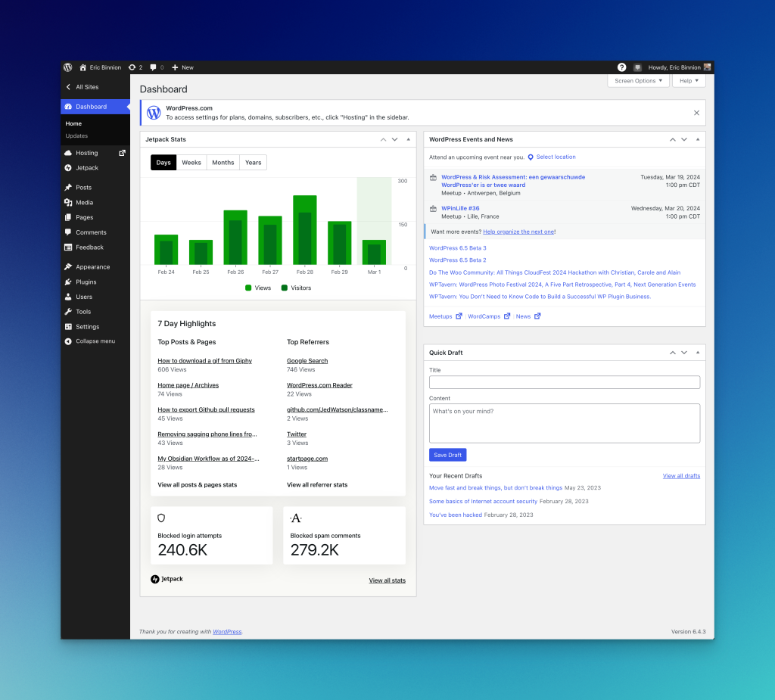Switch to the Months stats tab
The height and width of the screenshot is (700, 775).
[x=223, y=163]
